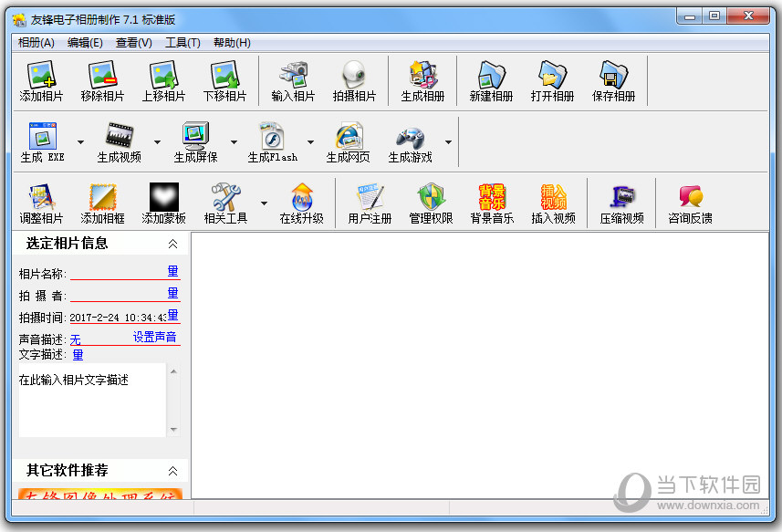Image resolution: width=782 pixels, height=532 pixels.
Task: Click the blue link beside 拍摄时间
Action: tap(172, 315)
